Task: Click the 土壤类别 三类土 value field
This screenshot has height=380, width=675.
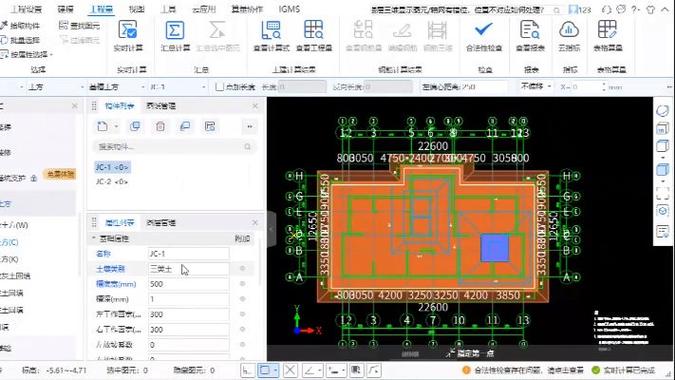Action: (x=188, y=269)
